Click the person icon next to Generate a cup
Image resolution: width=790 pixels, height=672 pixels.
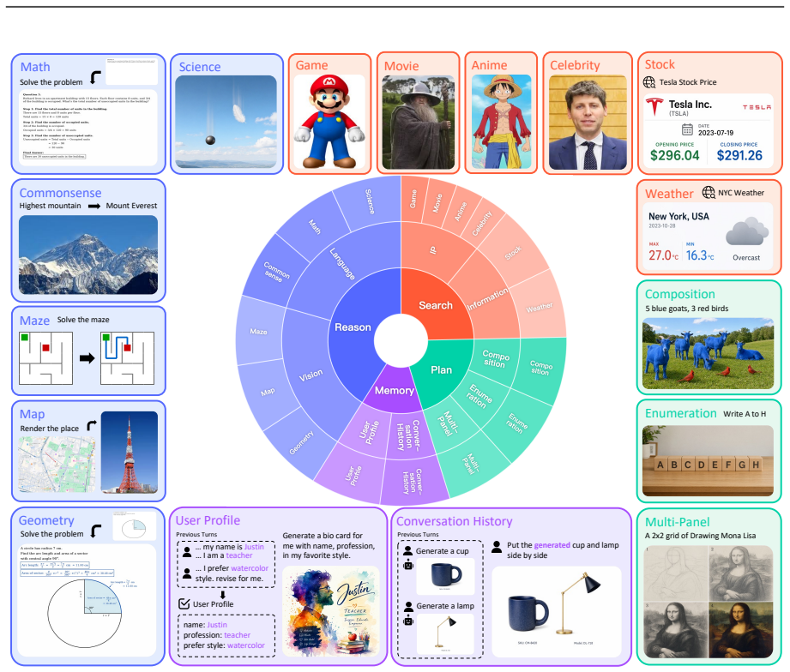pyautogui.click(x=408, y=550)
